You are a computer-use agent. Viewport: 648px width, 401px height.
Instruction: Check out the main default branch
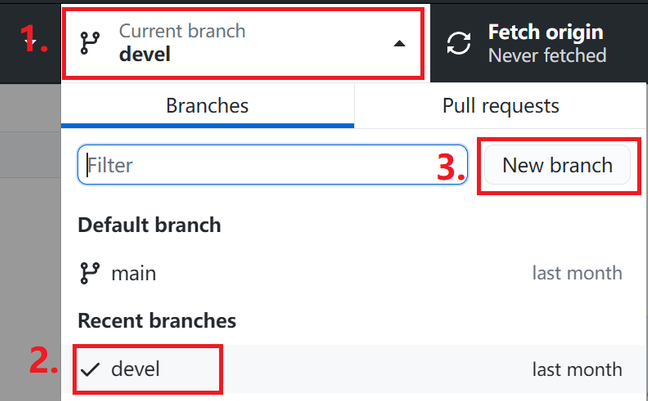(354, 273)
